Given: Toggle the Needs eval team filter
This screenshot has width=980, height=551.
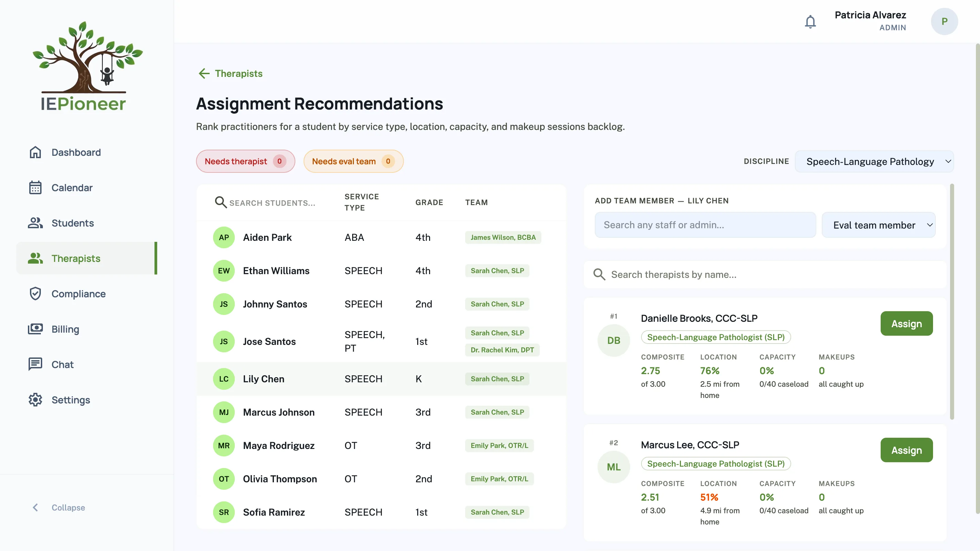Looking at the screenshot, I should 354,161.
